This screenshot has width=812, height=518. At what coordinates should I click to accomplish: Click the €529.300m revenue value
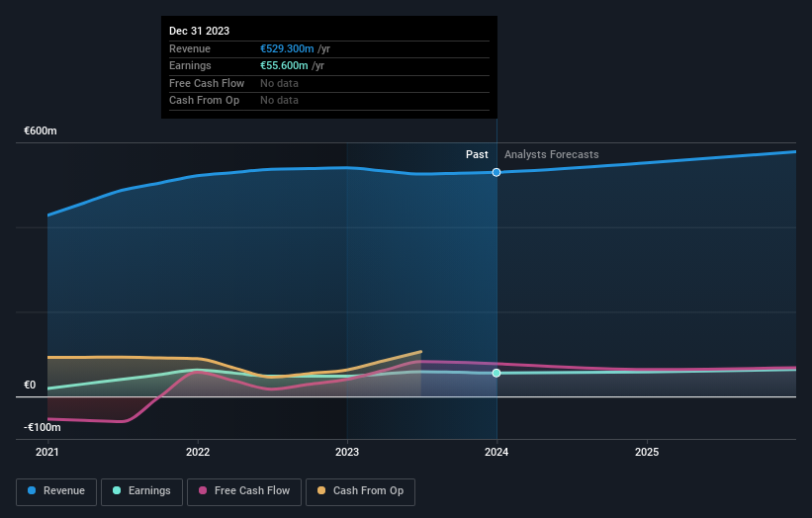tap(287, 48)
